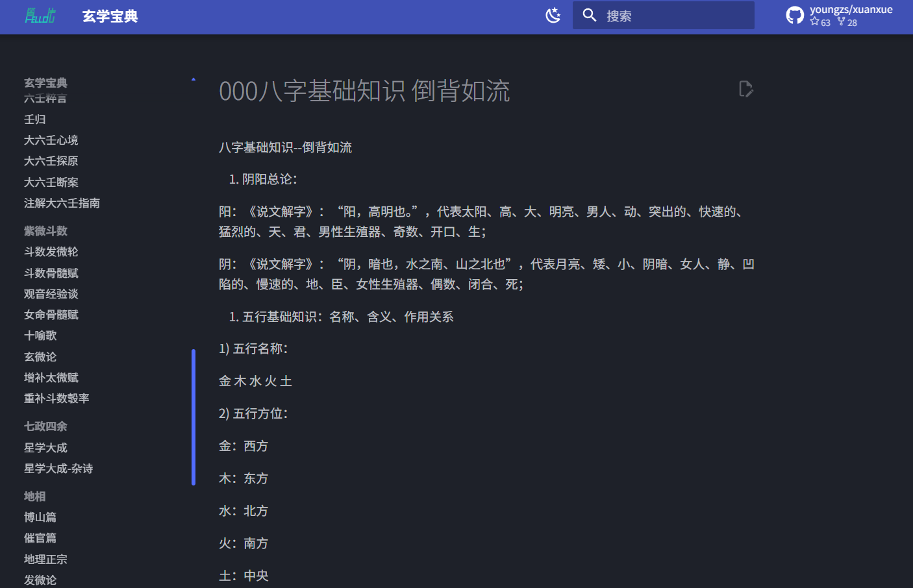Click the magnifier icon in the search bar
Image resolution: width=913 pixels, height=588 pixels.
589,15
